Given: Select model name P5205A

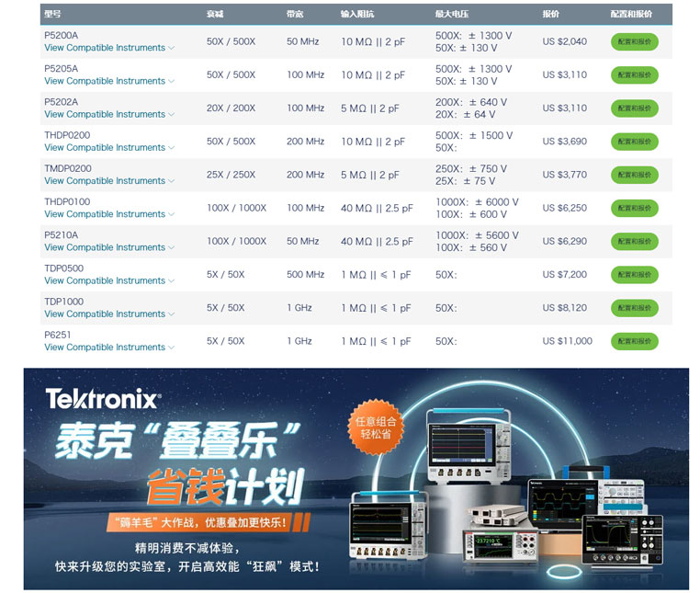Looking at the screenshot, I should tap(62, 68).
